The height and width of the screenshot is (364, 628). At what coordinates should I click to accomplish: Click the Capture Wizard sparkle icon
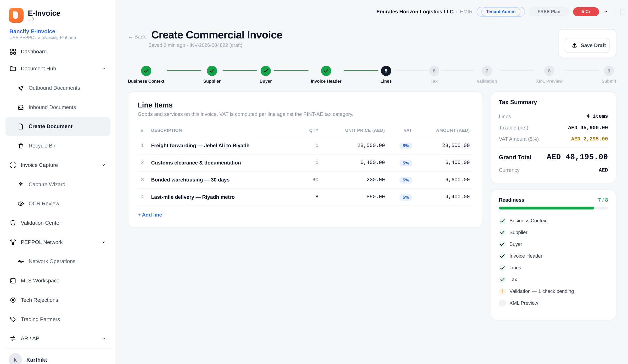tap(21, 184)
